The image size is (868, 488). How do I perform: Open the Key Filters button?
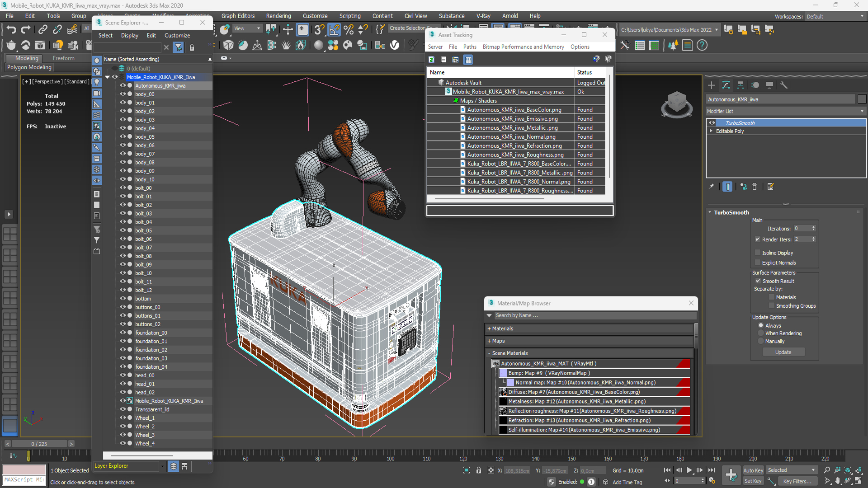pos(797,481)
